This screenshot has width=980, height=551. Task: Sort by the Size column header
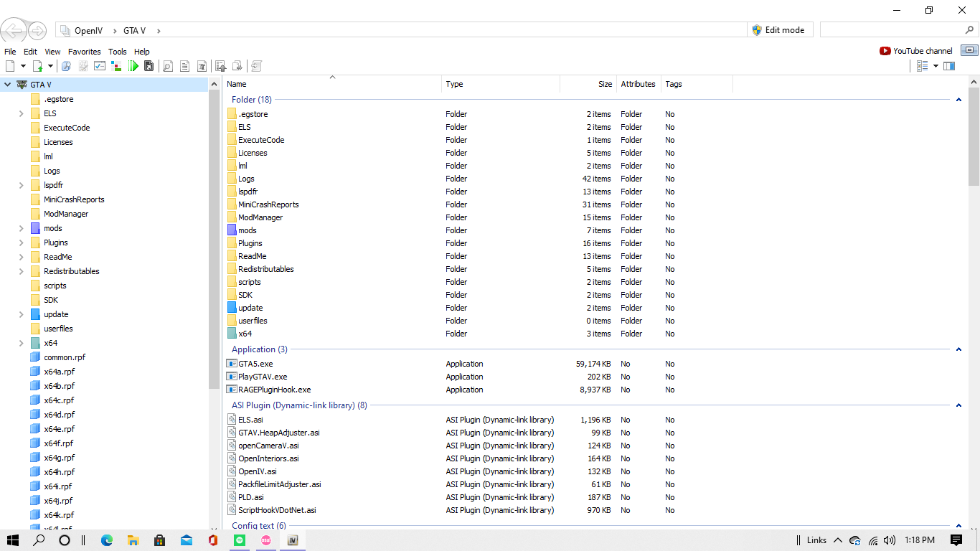(x=605, y=84)
